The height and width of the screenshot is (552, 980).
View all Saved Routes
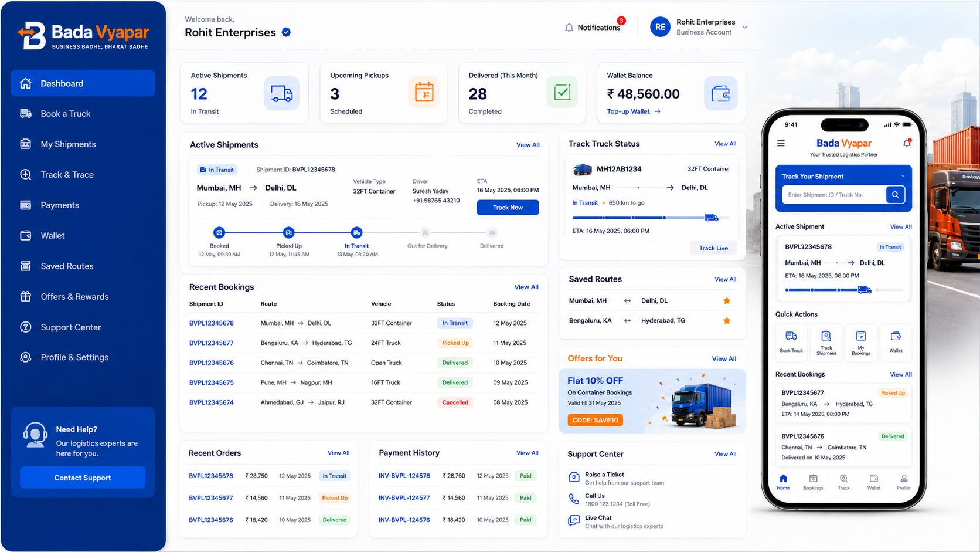click(x=725, y=279)
